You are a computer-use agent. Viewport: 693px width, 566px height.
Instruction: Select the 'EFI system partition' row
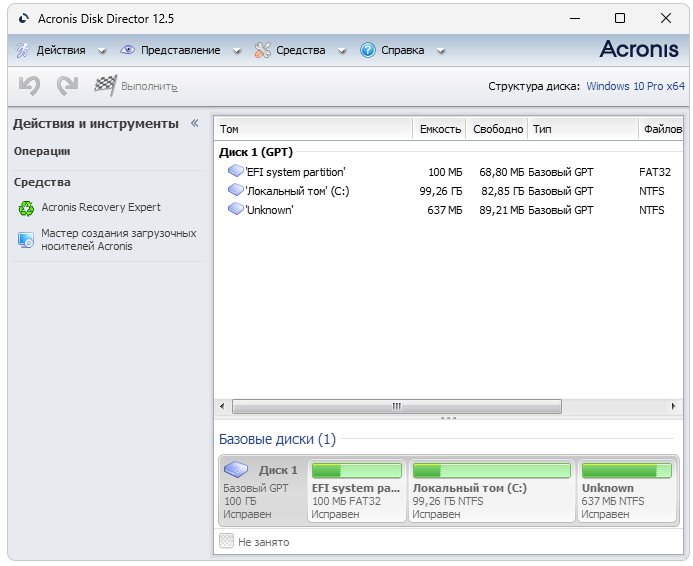point(449,172)
